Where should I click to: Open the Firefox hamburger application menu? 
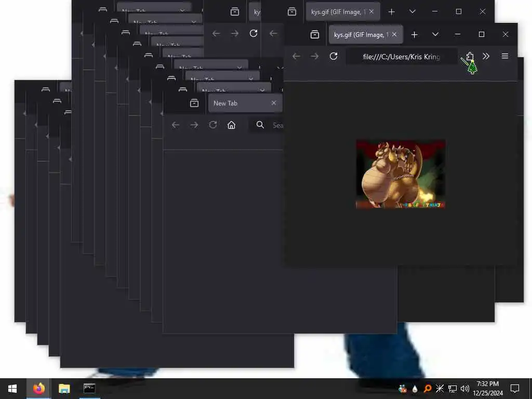505,56
